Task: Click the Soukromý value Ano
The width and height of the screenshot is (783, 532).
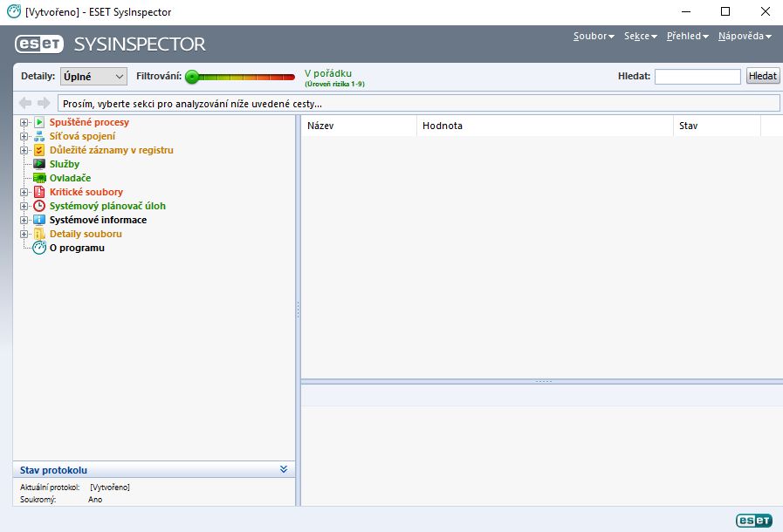Action: (95, 500)
